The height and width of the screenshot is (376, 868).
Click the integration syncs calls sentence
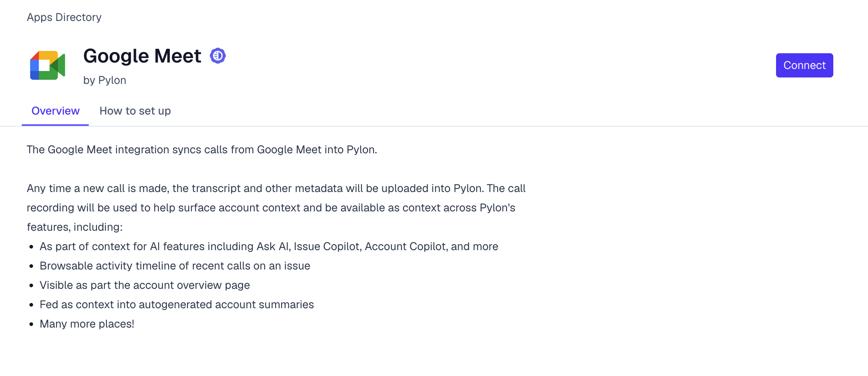click(202, 150)
